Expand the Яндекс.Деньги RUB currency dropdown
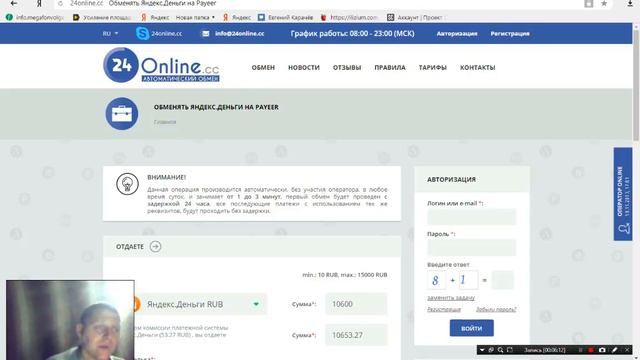640x360 pixels. (x=256, y=304)
